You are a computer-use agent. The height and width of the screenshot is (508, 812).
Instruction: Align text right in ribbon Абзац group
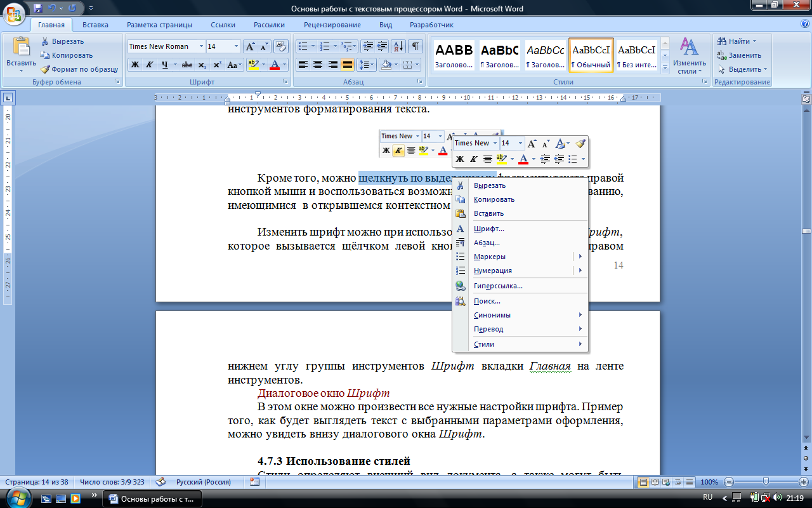pos(332,65)
